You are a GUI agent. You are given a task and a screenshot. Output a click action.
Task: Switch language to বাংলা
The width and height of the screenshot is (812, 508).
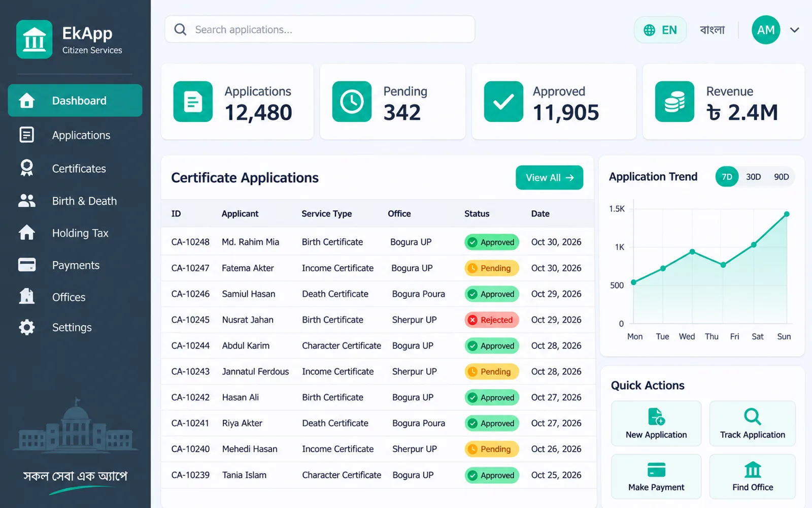coord(712,30)
